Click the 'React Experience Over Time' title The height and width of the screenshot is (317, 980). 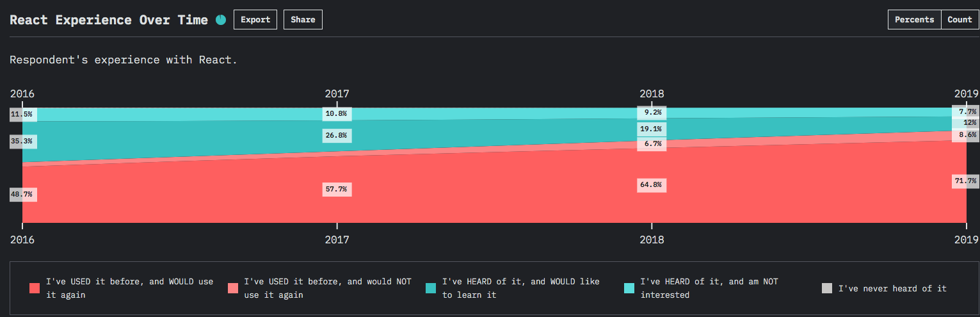point(109,20)
